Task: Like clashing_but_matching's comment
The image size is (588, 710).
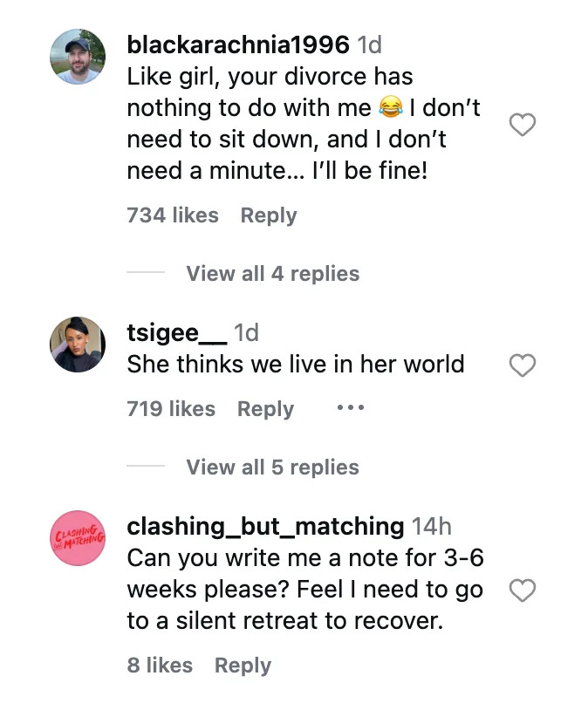Action: pos(523,591)
